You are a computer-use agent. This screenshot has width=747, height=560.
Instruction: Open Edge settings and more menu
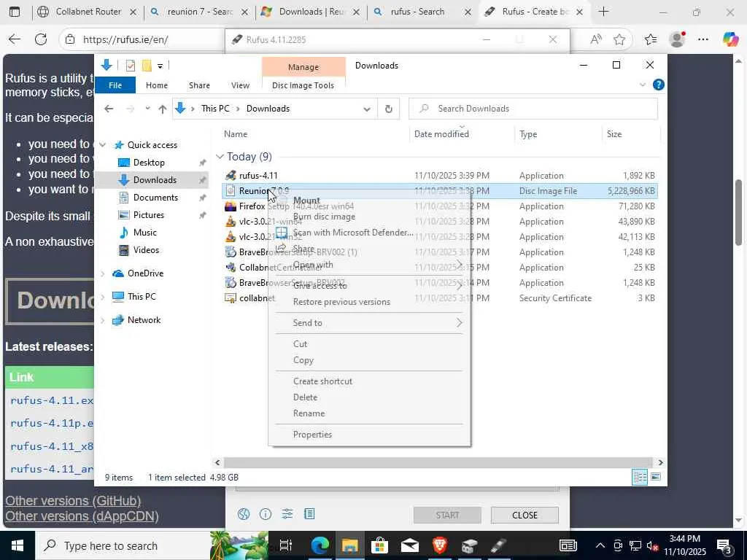[703, 39]
